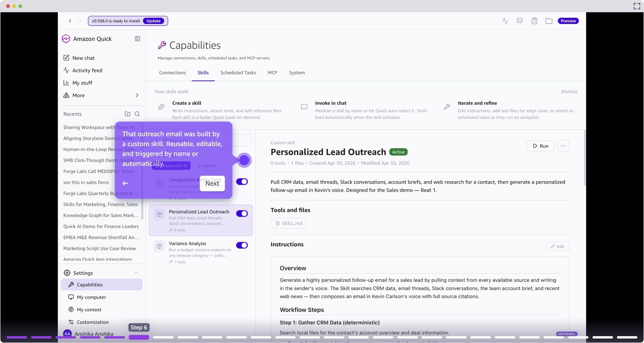Edit the skill Instructions
This screenshot has height=343, width=644.
(557, 246)
